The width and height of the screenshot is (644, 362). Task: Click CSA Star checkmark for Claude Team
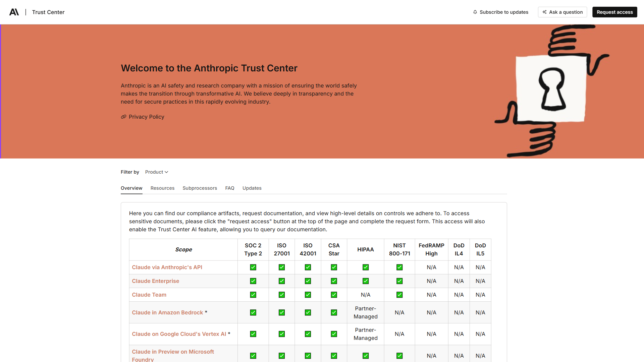point(334,295)
